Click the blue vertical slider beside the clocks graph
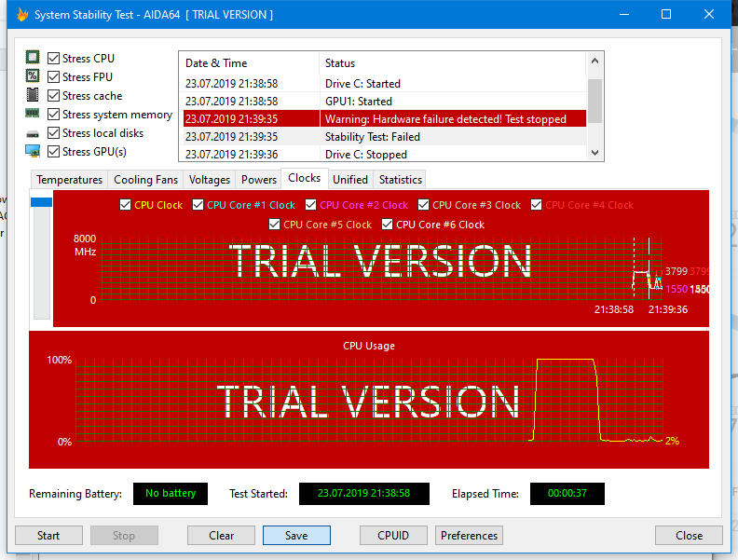Screen dimensions: 738x560 41,202
